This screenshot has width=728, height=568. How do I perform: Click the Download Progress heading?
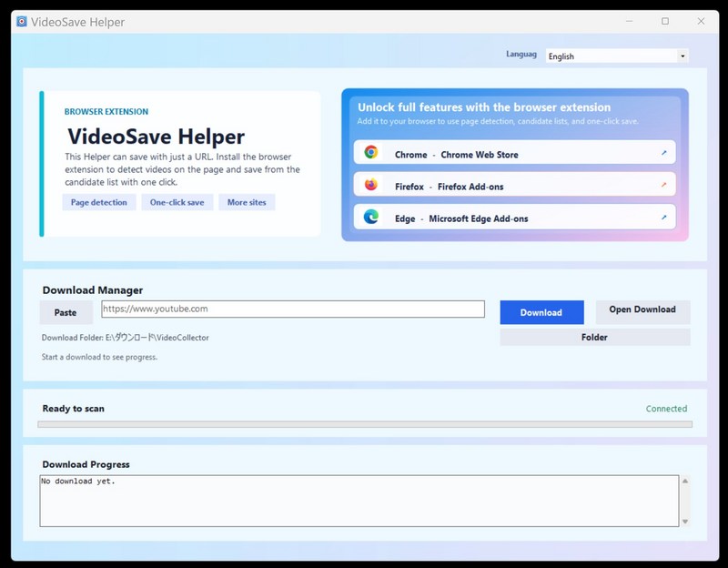tap(86, 464)
